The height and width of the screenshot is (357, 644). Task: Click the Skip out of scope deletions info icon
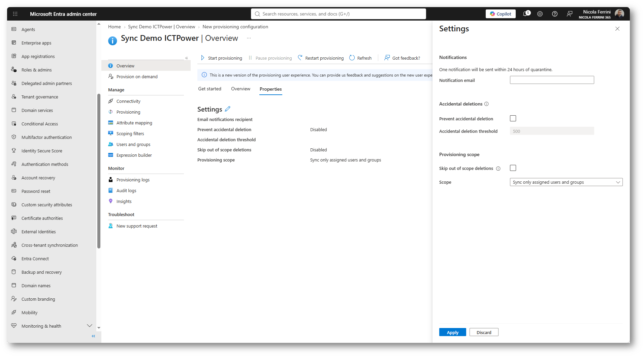[498, 169]
